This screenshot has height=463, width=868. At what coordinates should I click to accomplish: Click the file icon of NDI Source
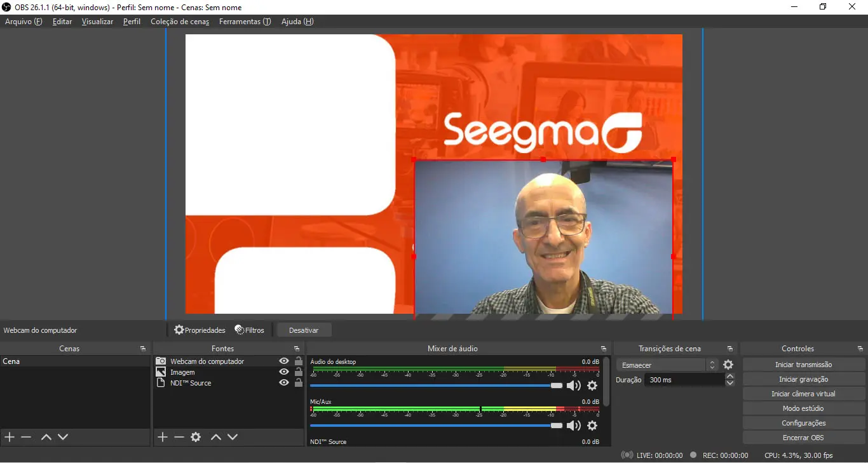click(161, 383)
